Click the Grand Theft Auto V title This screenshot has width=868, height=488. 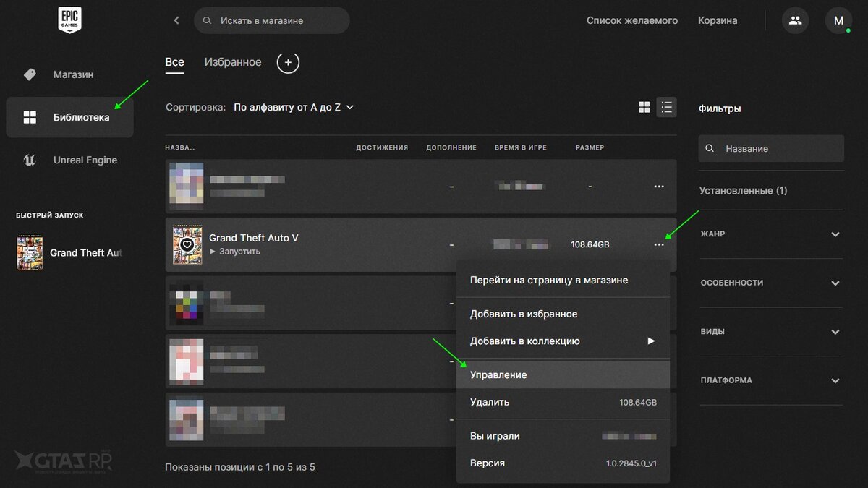point(254,238)
